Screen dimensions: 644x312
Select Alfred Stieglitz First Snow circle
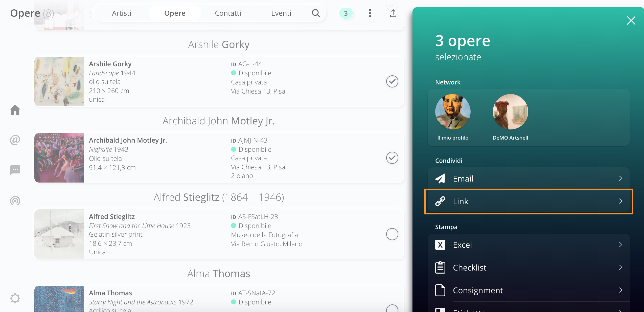(392, 234)
